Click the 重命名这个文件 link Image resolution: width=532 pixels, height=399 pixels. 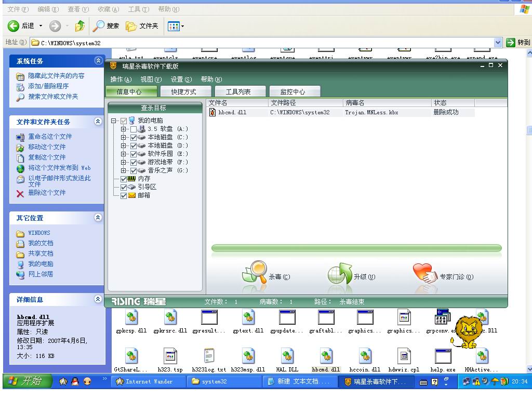50,137
